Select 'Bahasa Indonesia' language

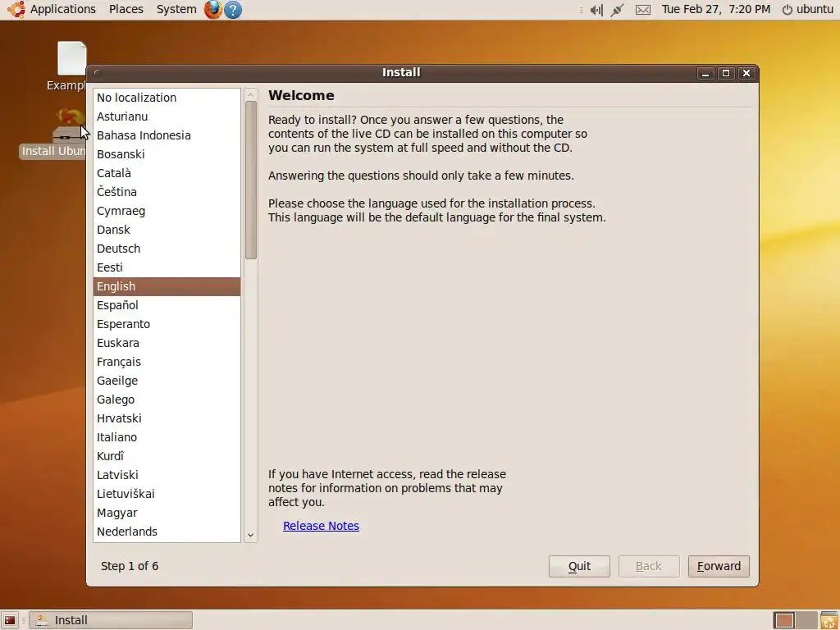167,135
